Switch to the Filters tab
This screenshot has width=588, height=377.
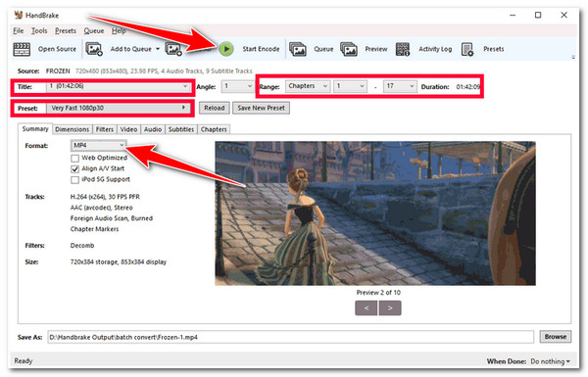click(104, 129)
